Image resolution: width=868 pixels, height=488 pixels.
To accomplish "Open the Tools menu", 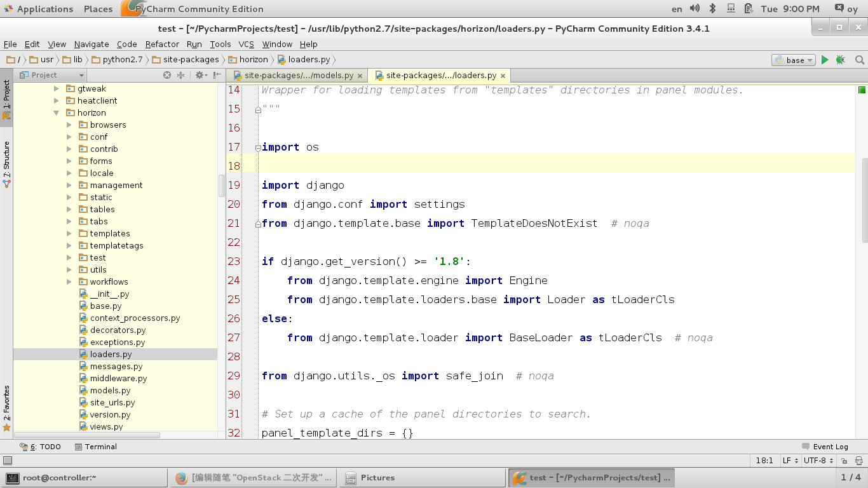I will (220, 44).
